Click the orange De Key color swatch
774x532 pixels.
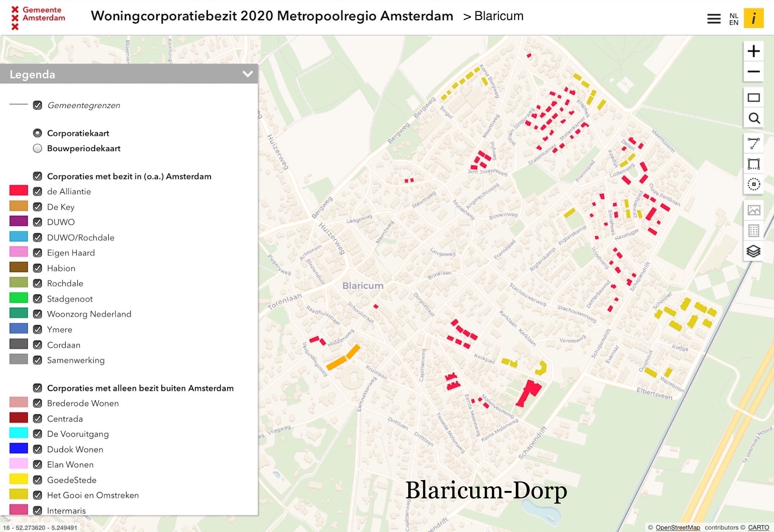[x=19, y=206]
